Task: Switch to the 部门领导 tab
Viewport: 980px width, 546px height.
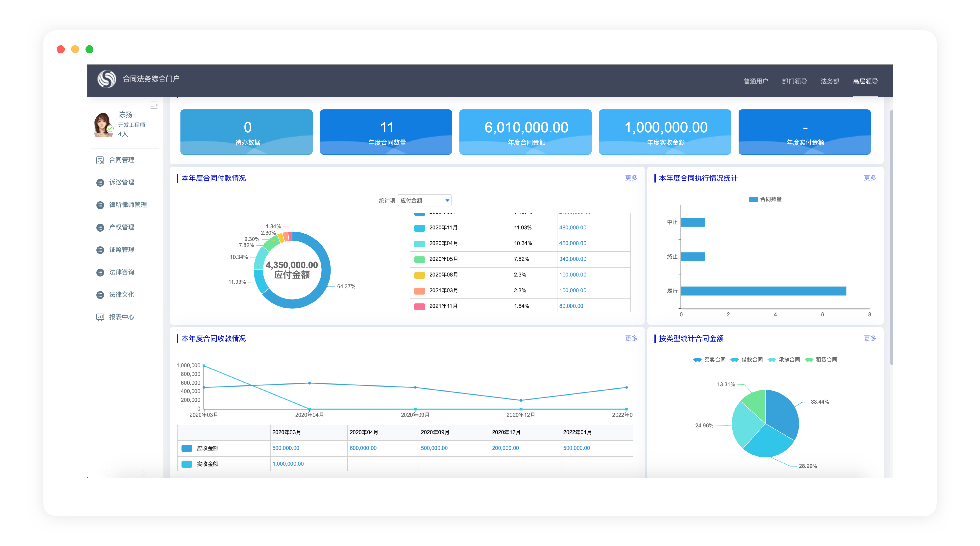Action: point(794,81)
